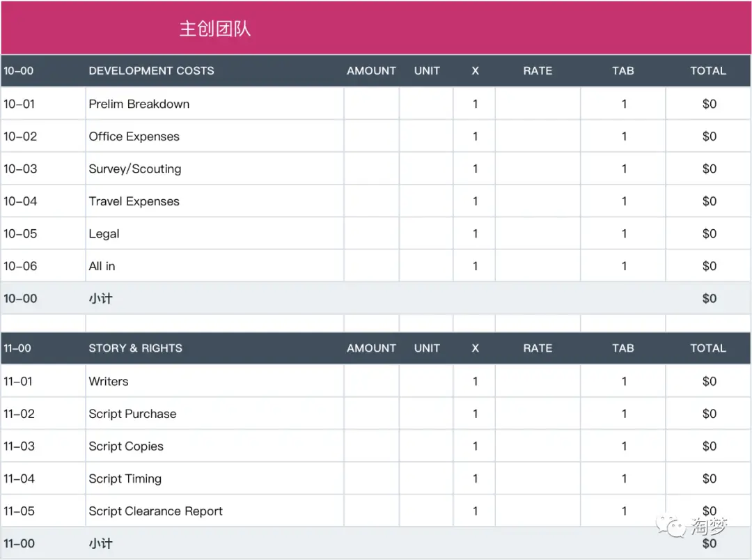Select the Survey/Scouting cell
This screenshot has height=560, width=752.
click(134, 169)
